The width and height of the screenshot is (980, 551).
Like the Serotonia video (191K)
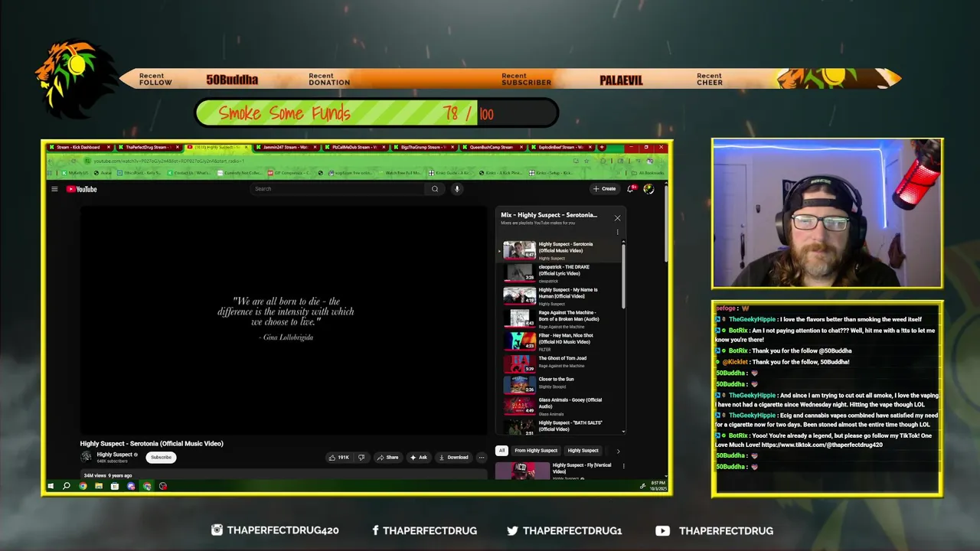coord(338,458)
